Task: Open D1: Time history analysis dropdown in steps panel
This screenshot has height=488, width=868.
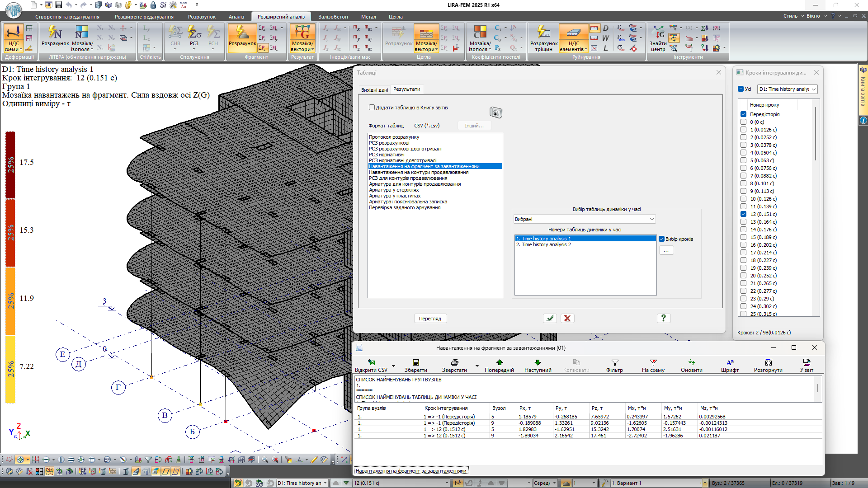Action: click(814, 89)
